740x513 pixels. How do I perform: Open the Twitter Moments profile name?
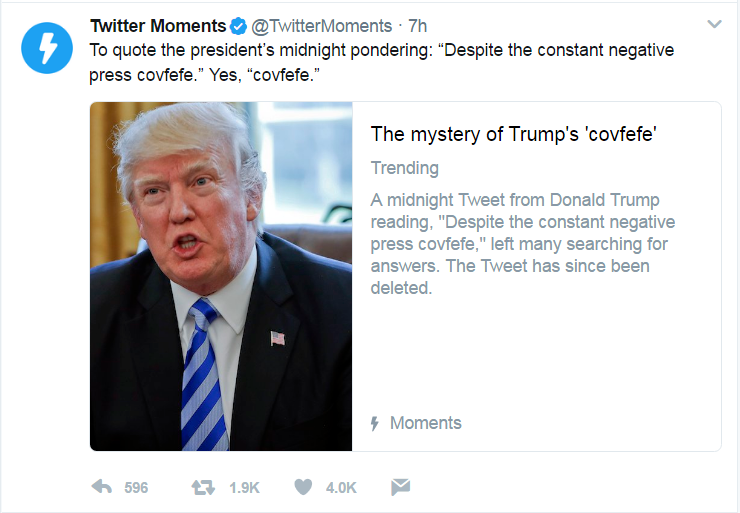point(158,26)
